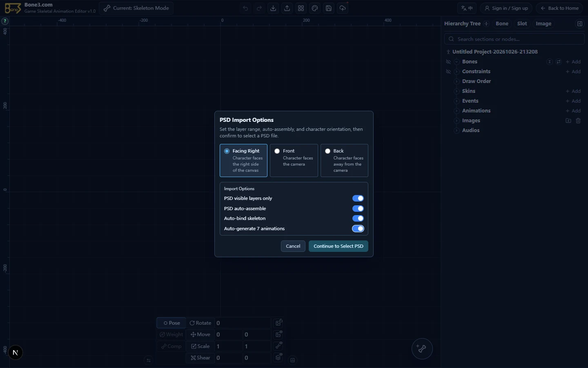Click the floating magic bone button

click(x=422, y=349)
